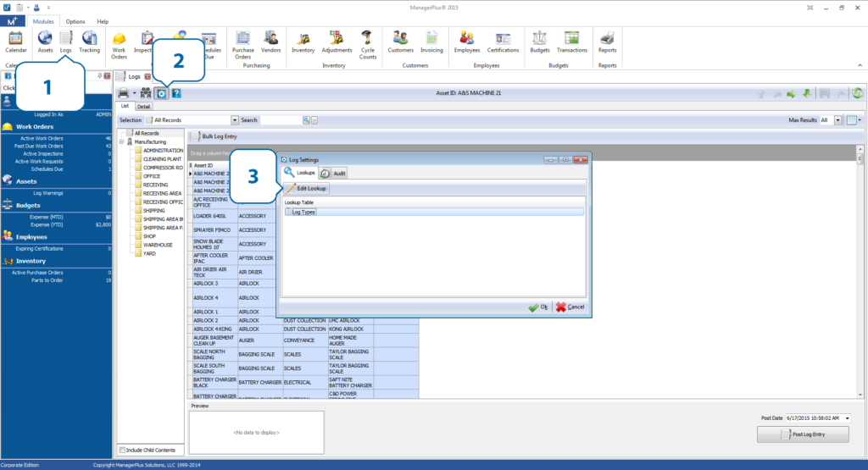Click the print icon in Logs toolbar

[124, 93]
